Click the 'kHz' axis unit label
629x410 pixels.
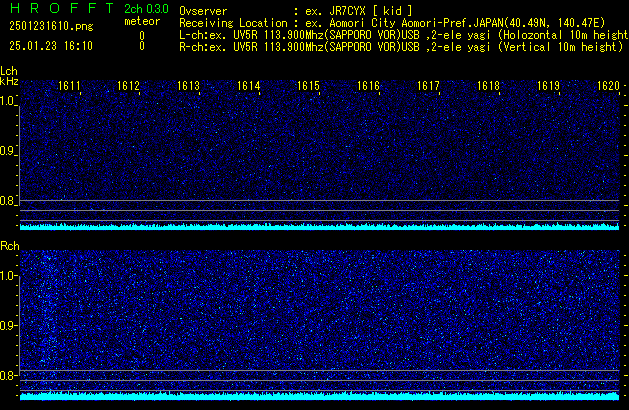pos(9,81)
